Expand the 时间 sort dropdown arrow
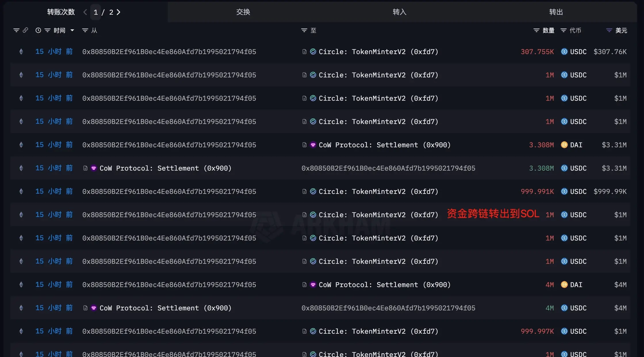The image size is (644, 357). (72, 30)
